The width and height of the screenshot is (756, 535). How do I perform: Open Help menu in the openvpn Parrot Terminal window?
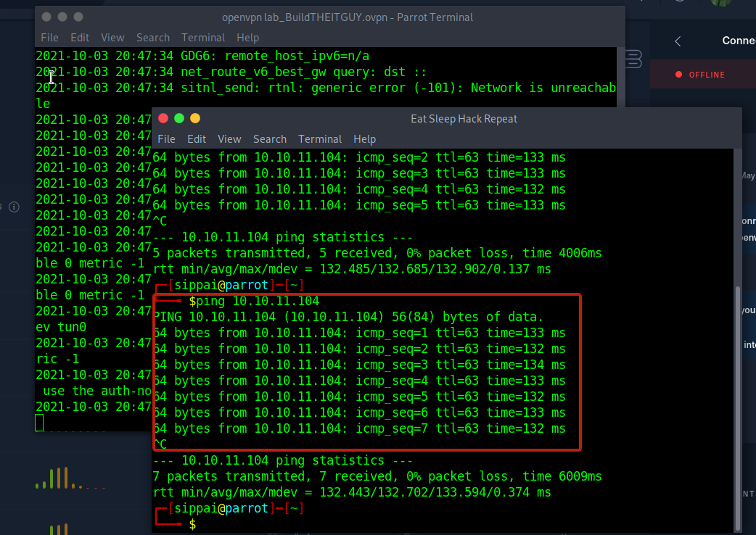[x=248, y=38]
